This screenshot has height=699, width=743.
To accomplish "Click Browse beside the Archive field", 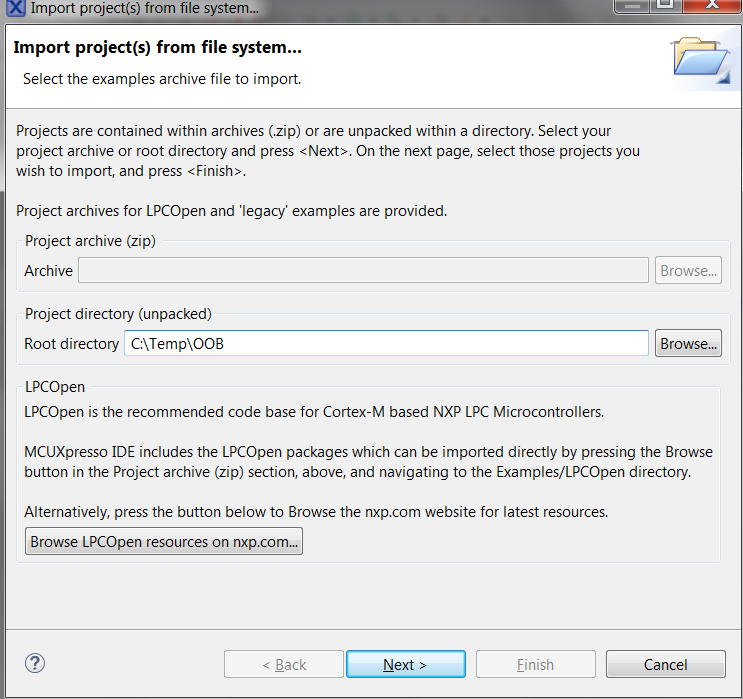I will [x=688, y=270].
